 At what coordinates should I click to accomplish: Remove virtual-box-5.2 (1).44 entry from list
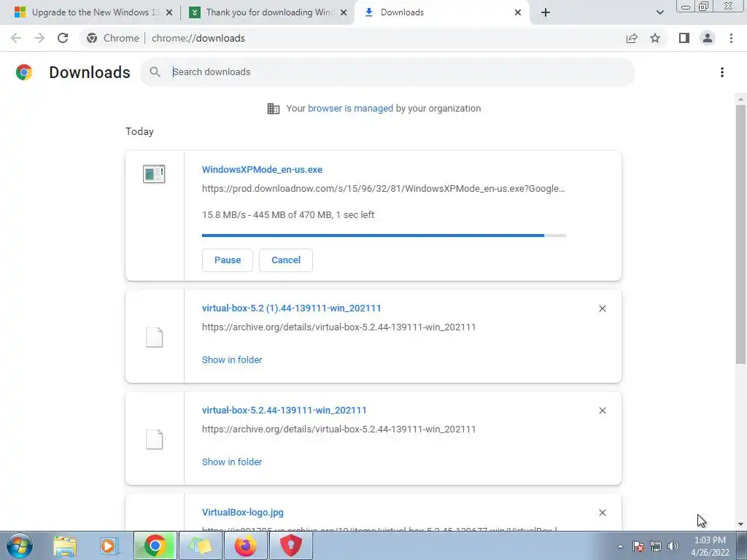click(x=602, y=308)
